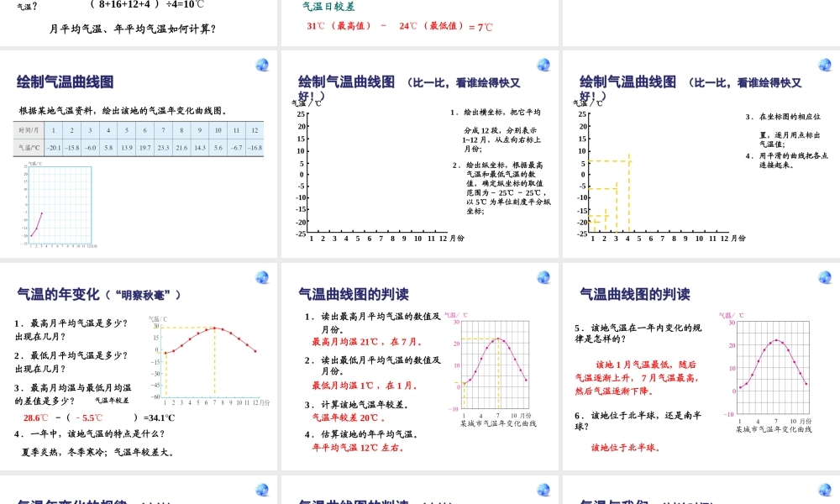Screen dimensions: 840x504
Task: Click the title 气温的年变化
Action: click(x=58, y=294)
